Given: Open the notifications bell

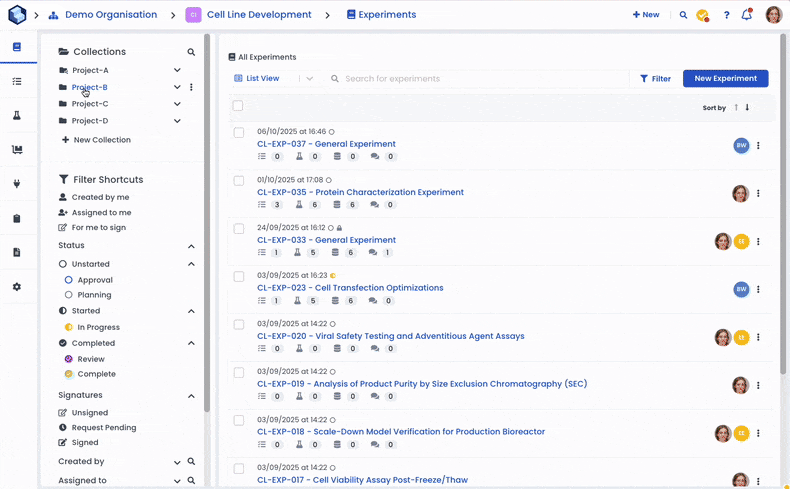Looking at the screenshot, I should click(x=747, y=15).
